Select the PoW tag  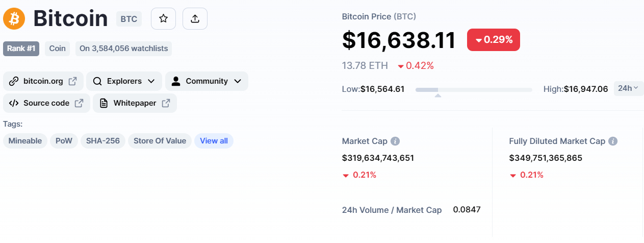(x=64, y=141)
